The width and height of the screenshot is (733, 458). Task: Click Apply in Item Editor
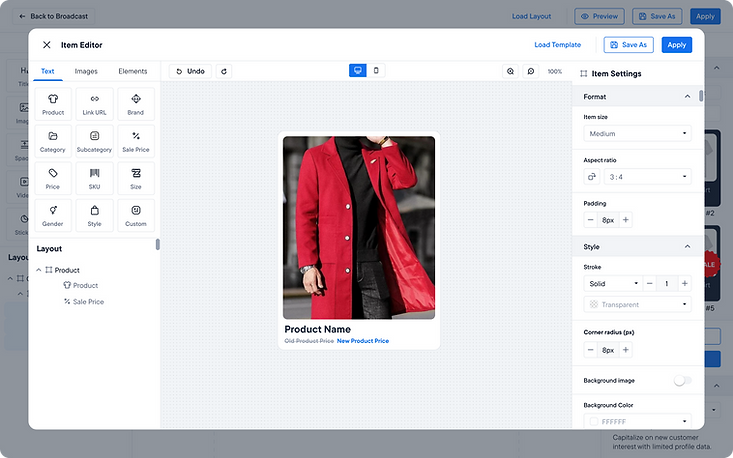[676, 45]
